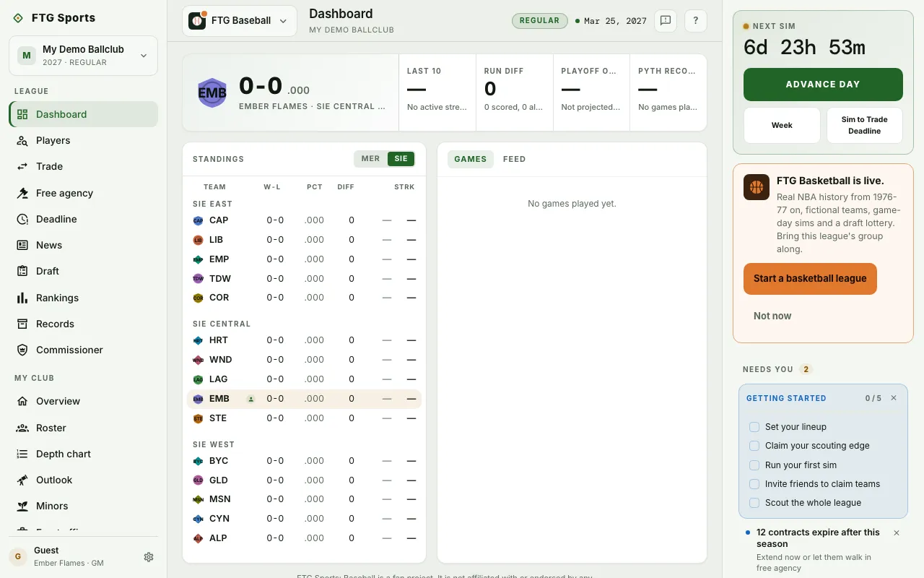Click the Run Diff stat card
Image resolution: width=924 pixels, height=578 pixels.
tap(514, 92)
